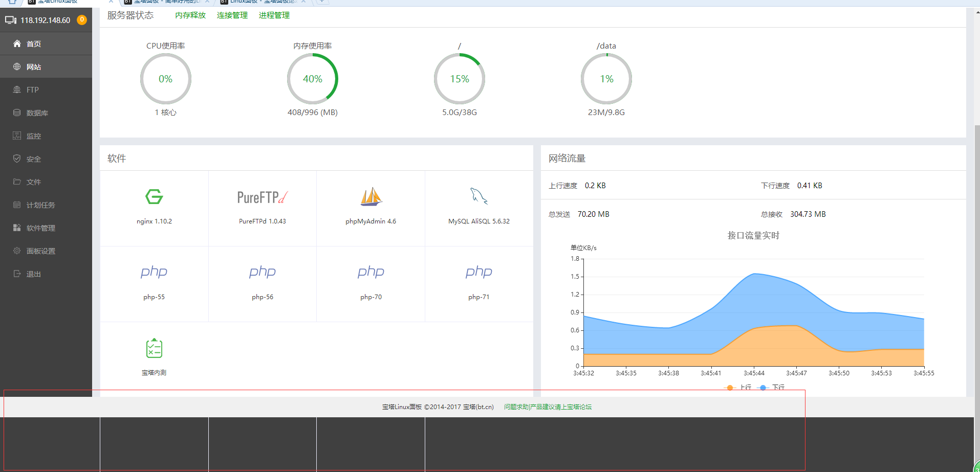Open the 首页 home sidebar item
Viewport: 980px width, 472px height.
tap(46, 43)
